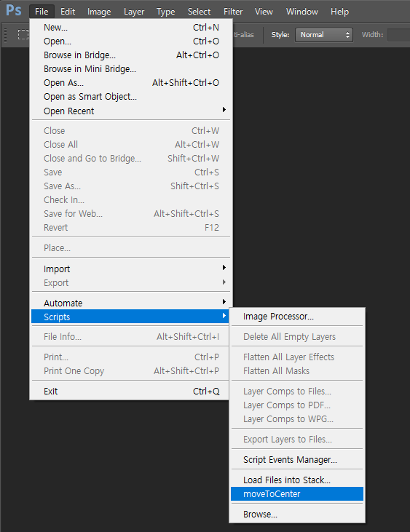Image resolution: width=410 pixels, height=532 pixels.
Task: Open the File menu
Action: tap(42, 12)
